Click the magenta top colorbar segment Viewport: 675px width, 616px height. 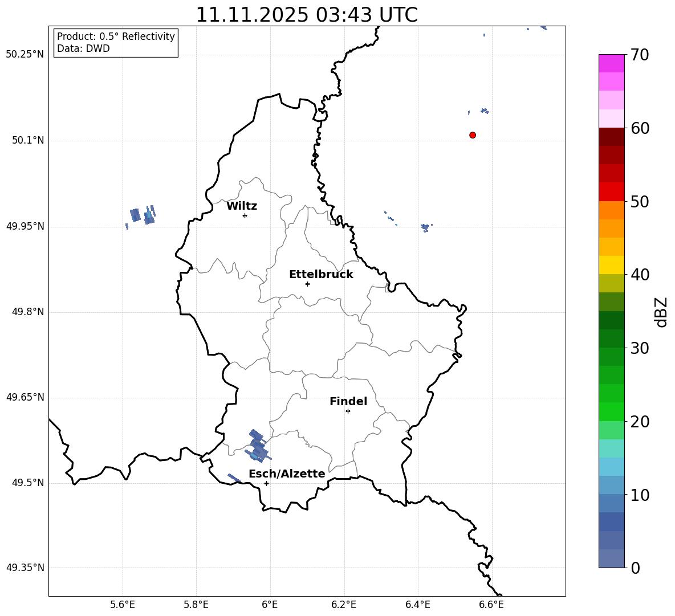[x=611, y=63]
